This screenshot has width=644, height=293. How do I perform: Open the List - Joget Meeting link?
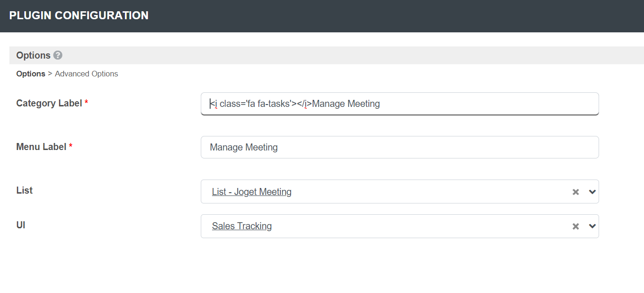[252, 192]
